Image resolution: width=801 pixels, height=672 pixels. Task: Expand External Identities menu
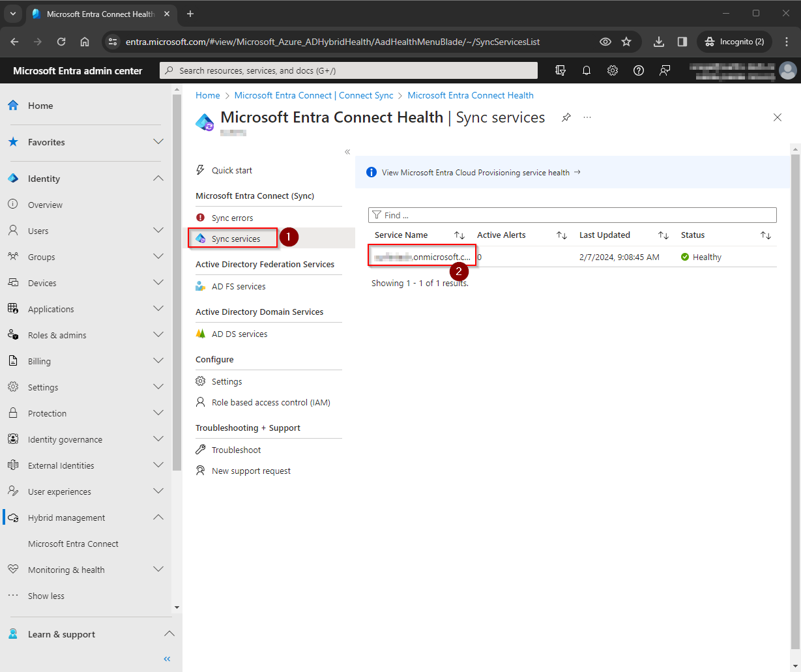pyautogui.click(x=158, y=465)
